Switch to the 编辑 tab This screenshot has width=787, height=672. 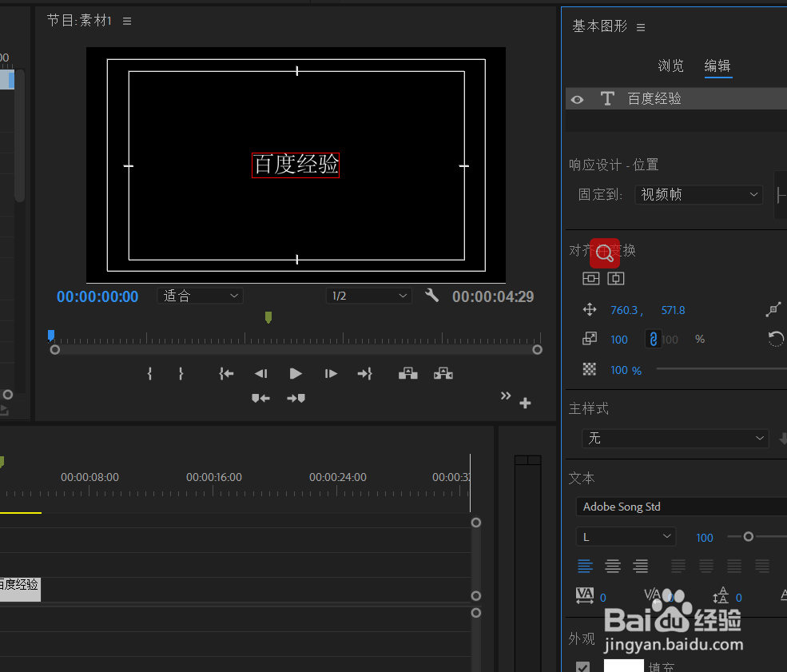click(x=717, y=66)
